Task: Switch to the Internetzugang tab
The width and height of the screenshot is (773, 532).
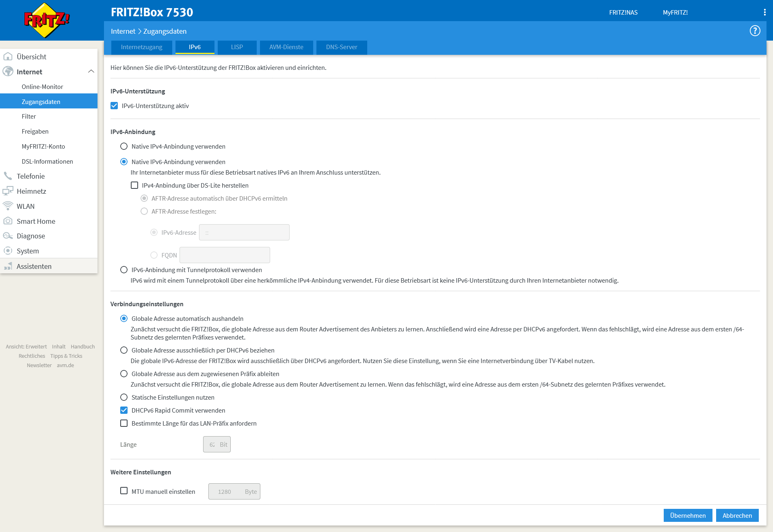Action: click(x=141, y=47)
